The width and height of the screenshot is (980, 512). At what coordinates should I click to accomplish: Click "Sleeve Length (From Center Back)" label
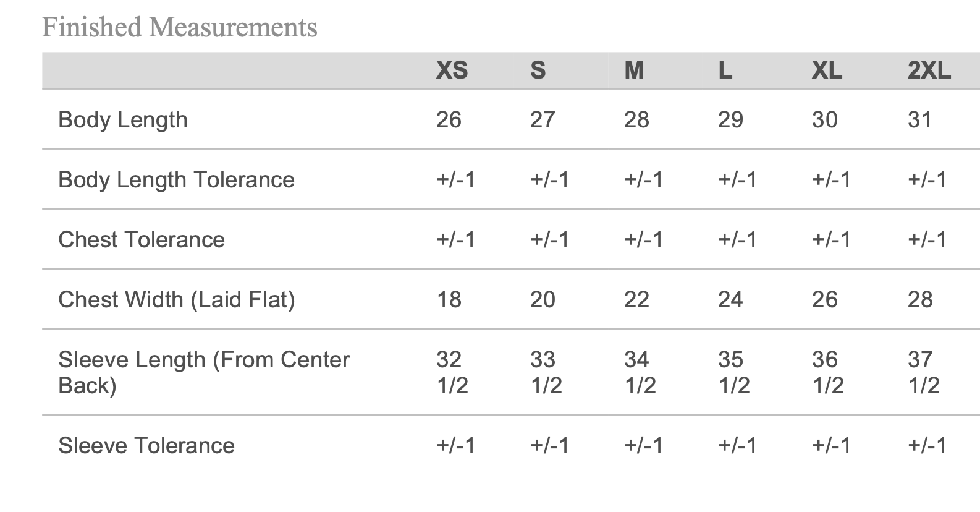click(x=204, y=372)
